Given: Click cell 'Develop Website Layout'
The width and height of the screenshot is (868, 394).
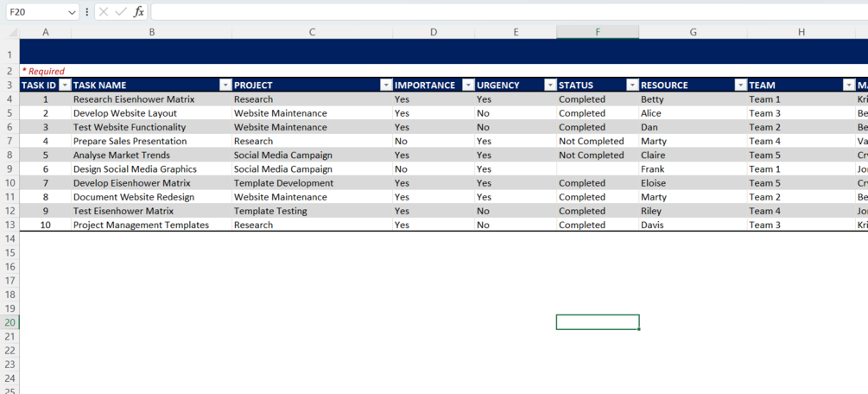Looking at the screenshot, I should [152, 113].
